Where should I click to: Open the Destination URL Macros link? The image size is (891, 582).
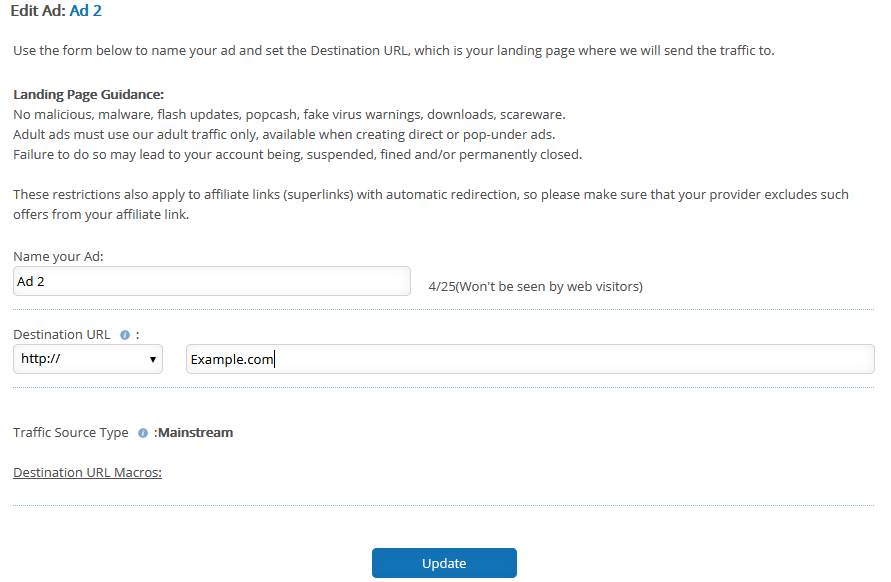click(88, 473)
